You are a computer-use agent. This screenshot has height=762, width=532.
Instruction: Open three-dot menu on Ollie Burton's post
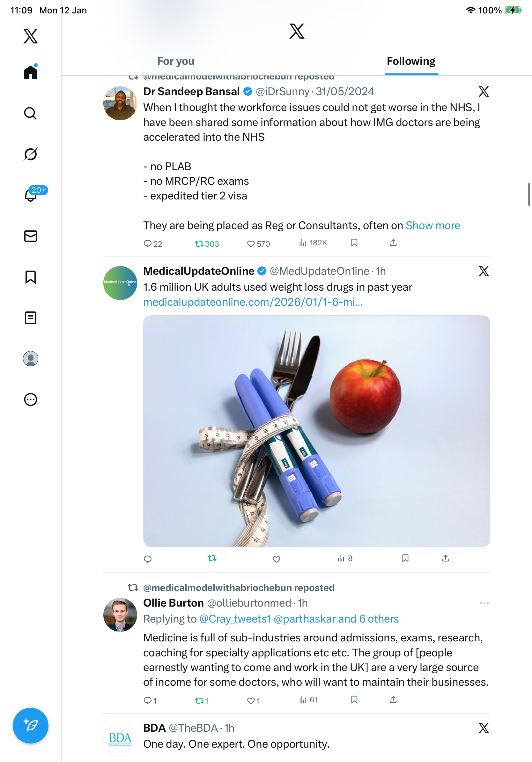484,603
